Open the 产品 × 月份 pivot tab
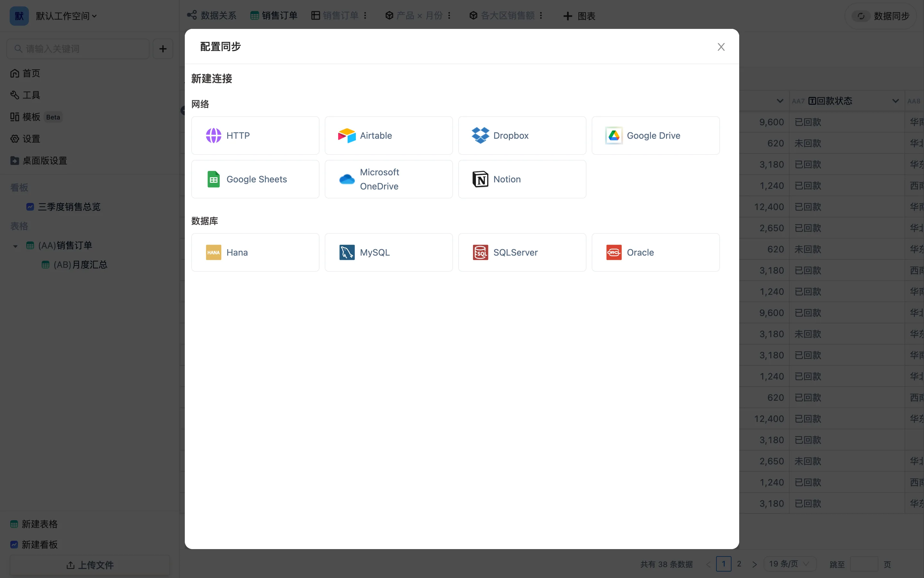Viewport: 924px width, 578px height. pos(414,15)
